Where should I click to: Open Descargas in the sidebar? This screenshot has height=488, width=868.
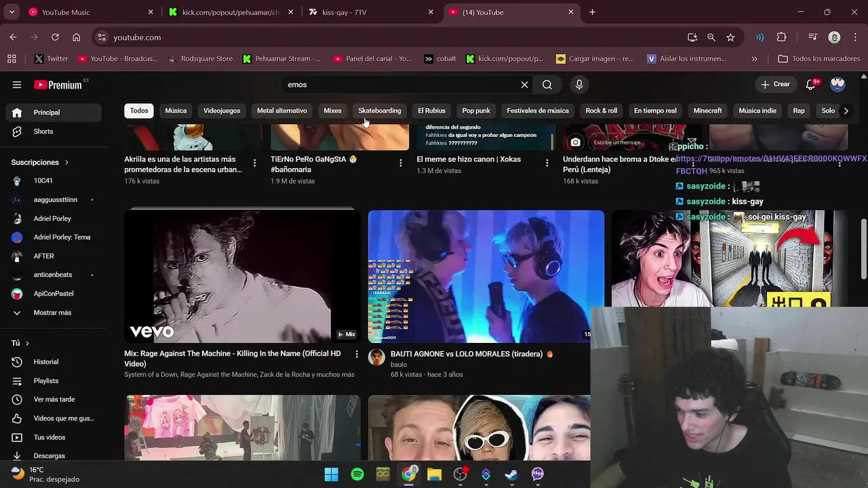pyautogui.click(x=54, y=456)
